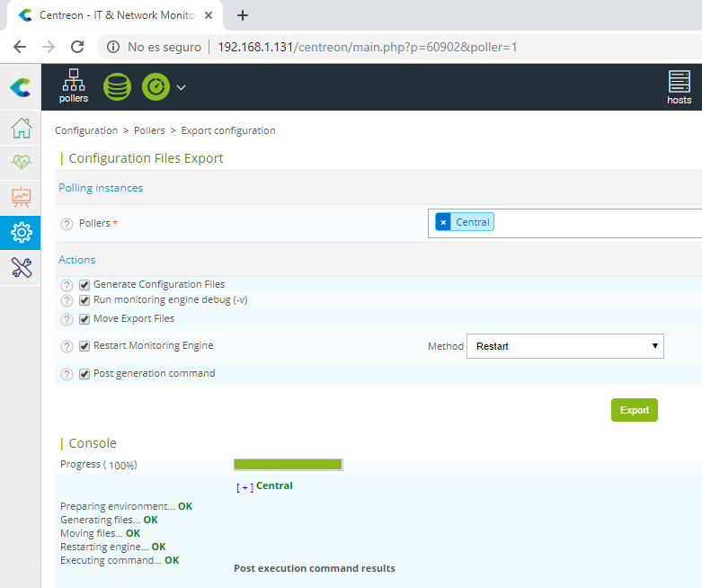Click the green latency gauge icon
The width and height of the screenshot is (702, 588).
click(156, 87)
